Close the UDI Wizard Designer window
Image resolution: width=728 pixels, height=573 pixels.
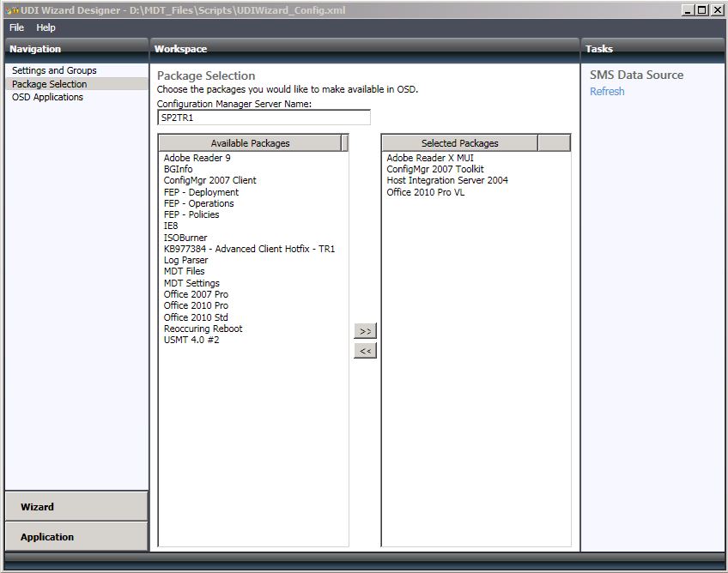(717, 10)
